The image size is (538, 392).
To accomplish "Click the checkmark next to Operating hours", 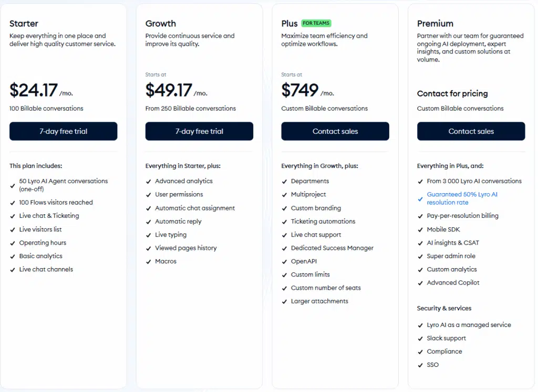I will pyautogui.click(x=12, y=242).
